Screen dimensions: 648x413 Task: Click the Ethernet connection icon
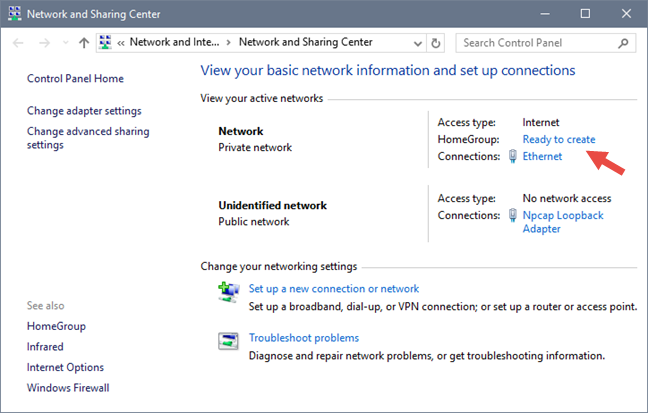tap(513, 156)
